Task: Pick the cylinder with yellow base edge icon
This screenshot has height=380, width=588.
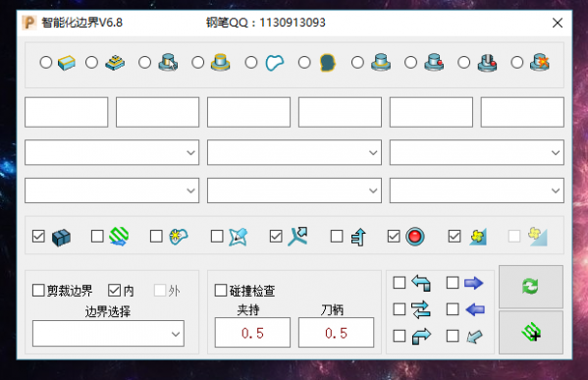Action: click(381, 62)
